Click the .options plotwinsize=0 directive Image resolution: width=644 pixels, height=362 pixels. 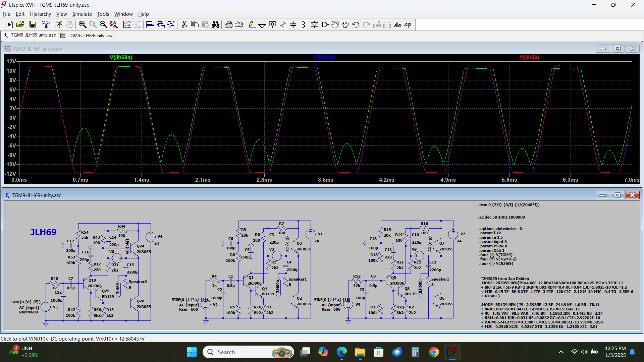tap(500, 229)
